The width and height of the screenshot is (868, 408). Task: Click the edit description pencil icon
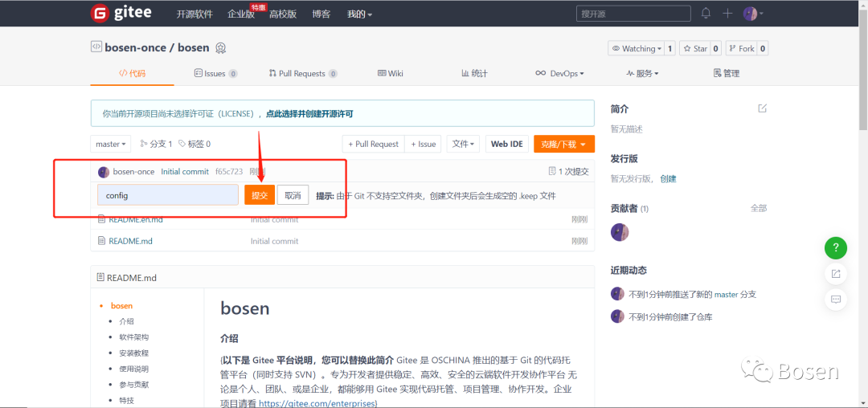[762, 108]
